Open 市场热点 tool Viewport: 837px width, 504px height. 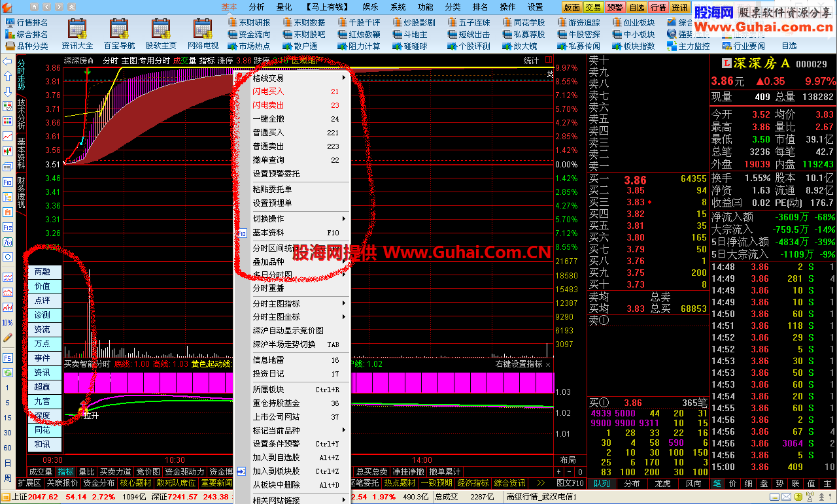[x=248, y=46]
